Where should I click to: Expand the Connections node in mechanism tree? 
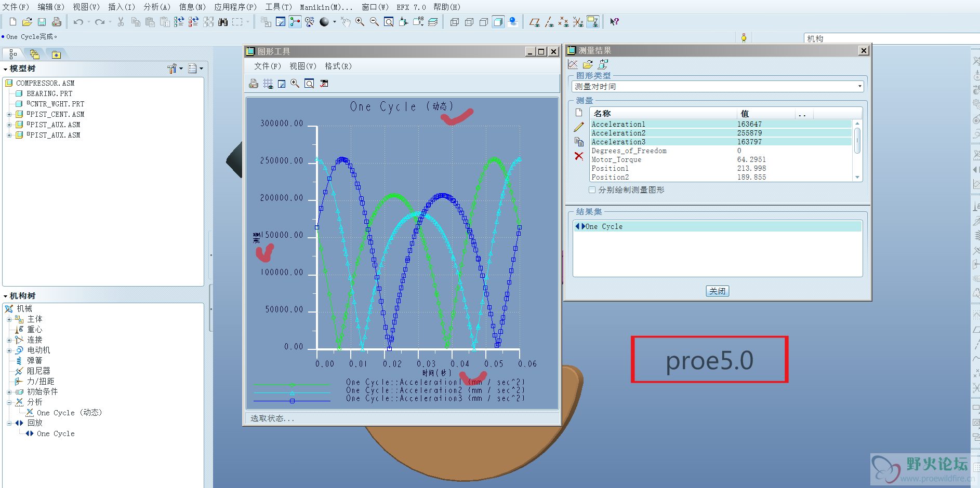[x=9, y=340]
